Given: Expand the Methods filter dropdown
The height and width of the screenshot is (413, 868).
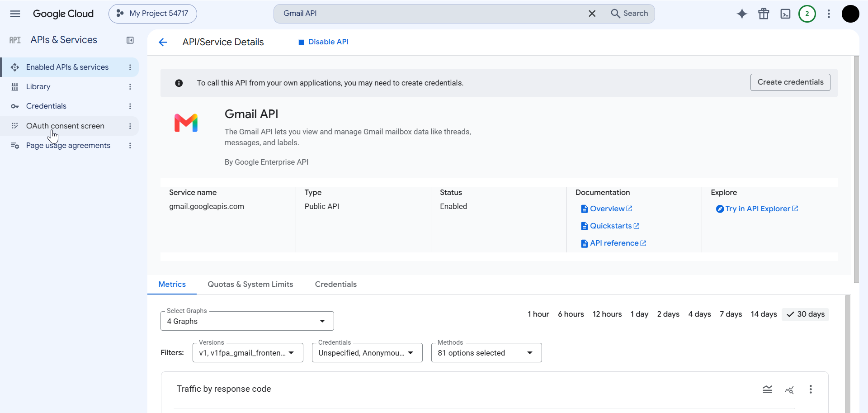Looking at the screenshot, I should (486, 352).
